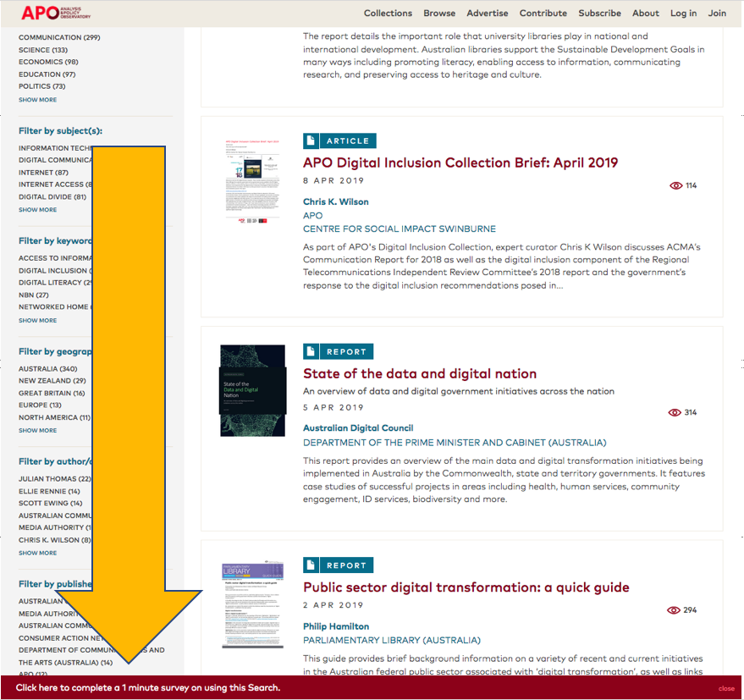Open the Collections menu
This screenshot has height=700, width=744.
(x=388, y=13)
